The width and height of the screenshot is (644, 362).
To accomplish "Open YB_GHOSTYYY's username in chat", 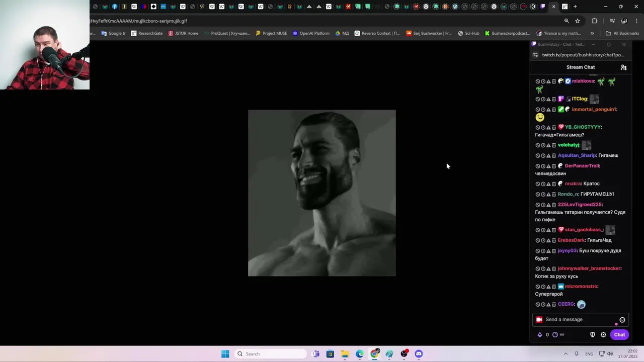I will (583, 127).
